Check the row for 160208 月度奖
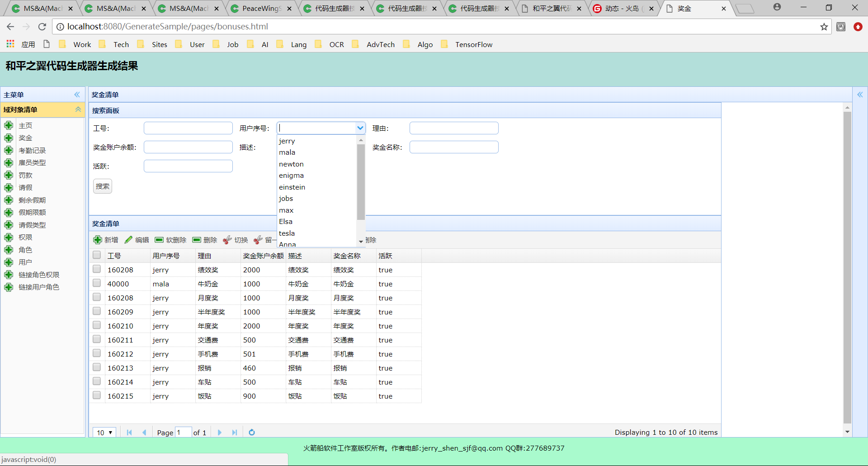Viewport: 868px width, 466px height. (97, 297)
